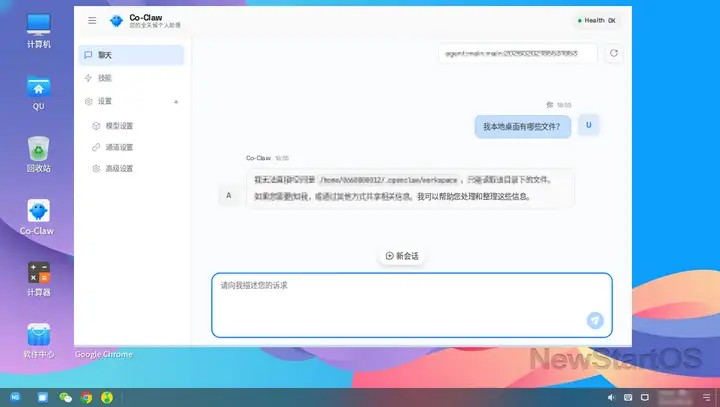The image size is (720, 407).
Task: Open the 计算机 computer desktop icon
Action: [38, 25]
